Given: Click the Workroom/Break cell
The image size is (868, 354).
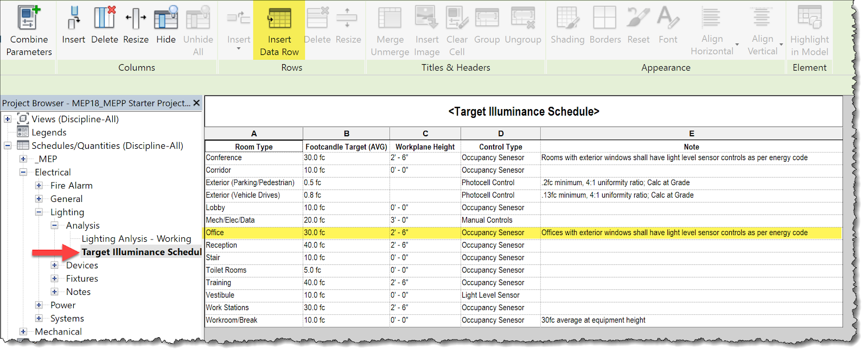Looking at the screenshot, I should 254,320.
